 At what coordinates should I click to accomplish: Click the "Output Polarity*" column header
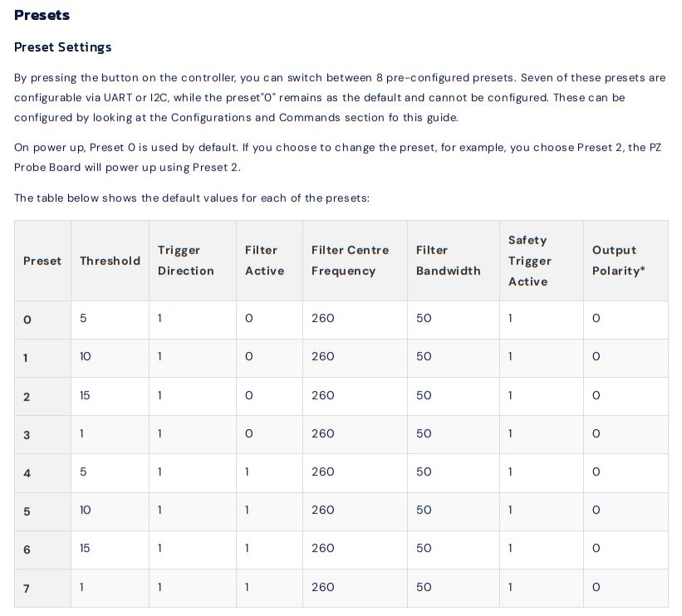618,261
